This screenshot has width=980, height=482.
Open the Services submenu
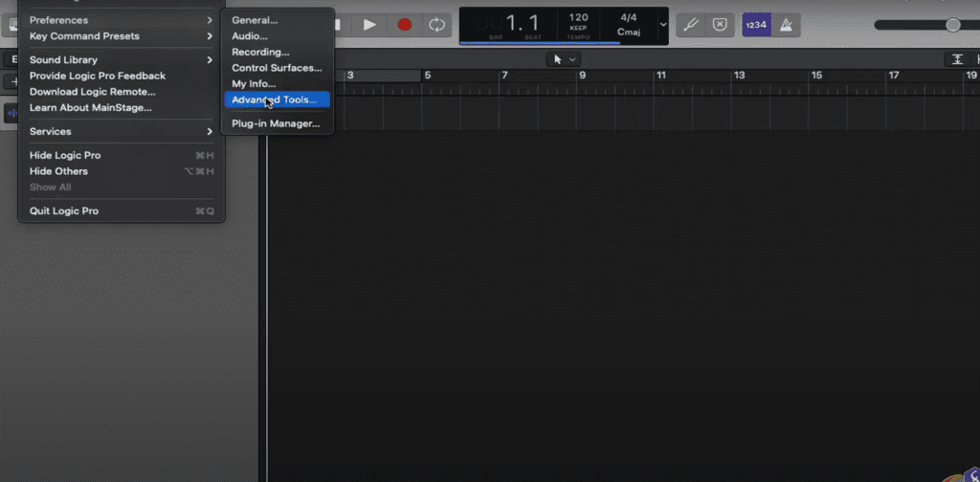[x=122, y=131]
